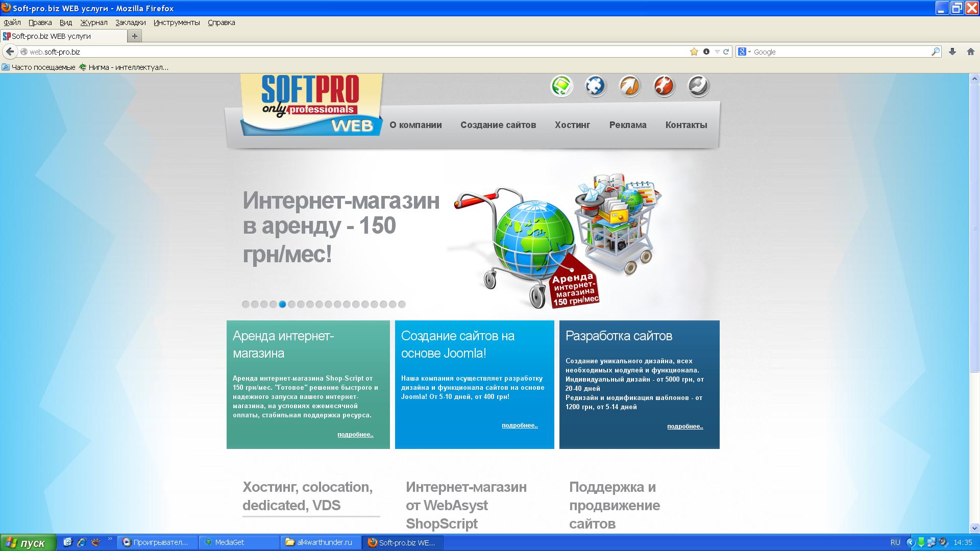Screen dimensions: 980x551
Task: Select the last slider pagination dot
Action: [x=402, y=304]
